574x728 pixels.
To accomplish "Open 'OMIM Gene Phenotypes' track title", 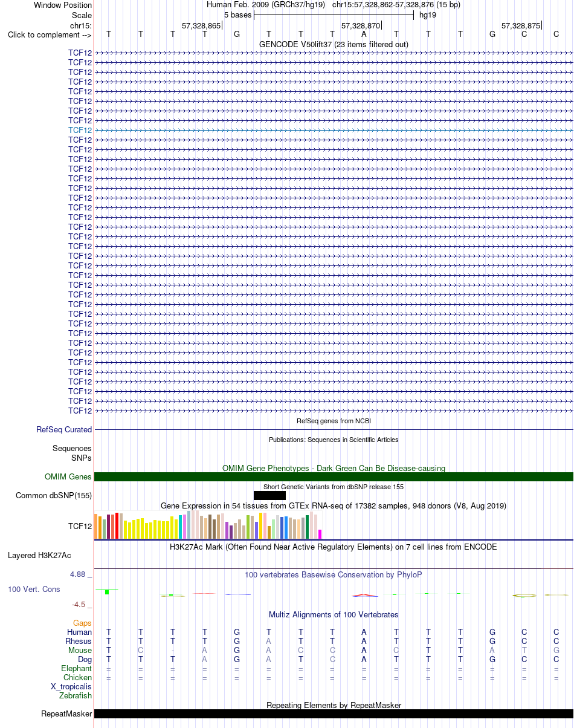I will [334, 468].
